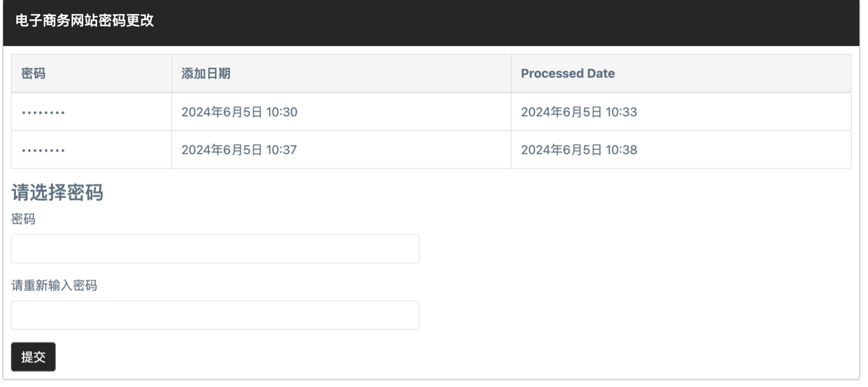
Task: Click the added date 2024年6月5日 10:30
Action: [239, 112]
